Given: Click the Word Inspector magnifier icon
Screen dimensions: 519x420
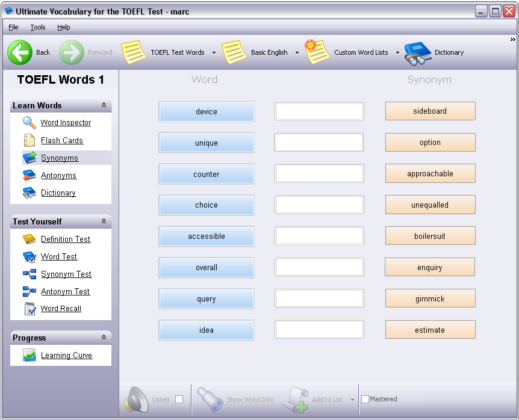Looking at the screenshot, I should point(29,123).
